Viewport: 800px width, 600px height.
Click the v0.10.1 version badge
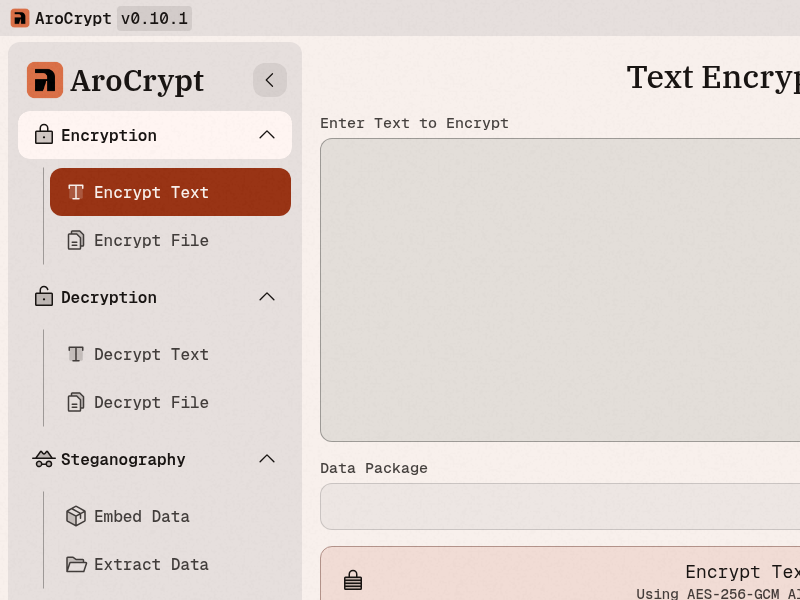[x=154, y=18]
